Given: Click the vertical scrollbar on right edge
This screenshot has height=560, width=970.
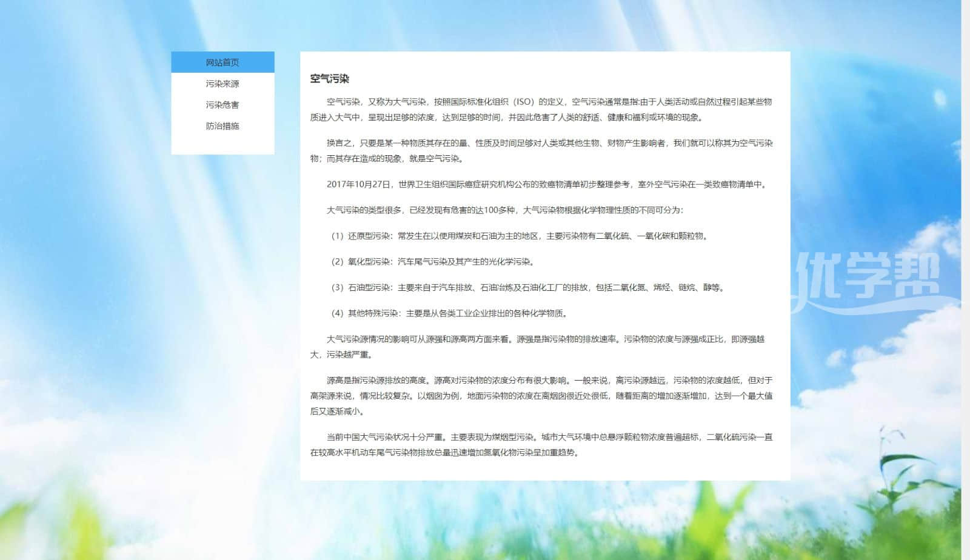Looking at the screenshot, I should pos(965,279).
